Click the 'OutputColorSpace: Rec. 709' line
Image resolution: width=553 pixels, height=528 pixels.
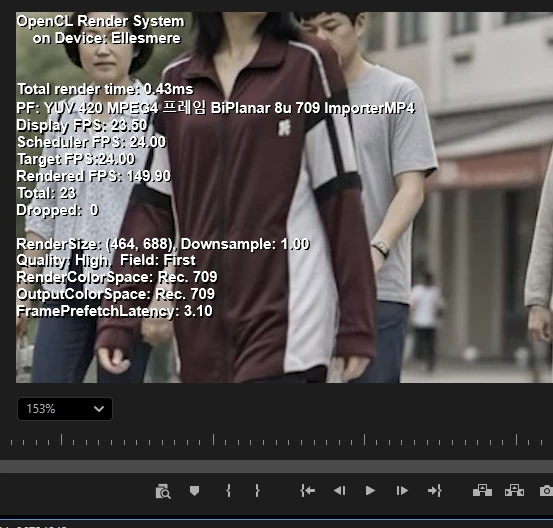(x=115, y=294)
